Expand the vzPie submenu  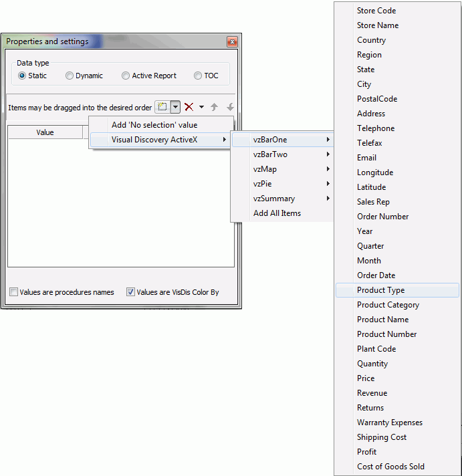tap(283, 184)
